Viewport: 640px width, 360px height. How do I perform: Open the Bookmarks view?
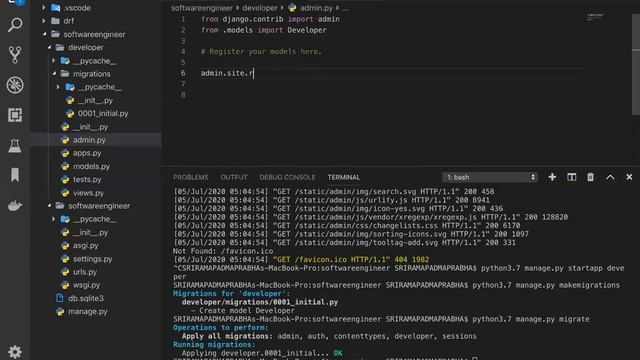[x=15, y=175]
